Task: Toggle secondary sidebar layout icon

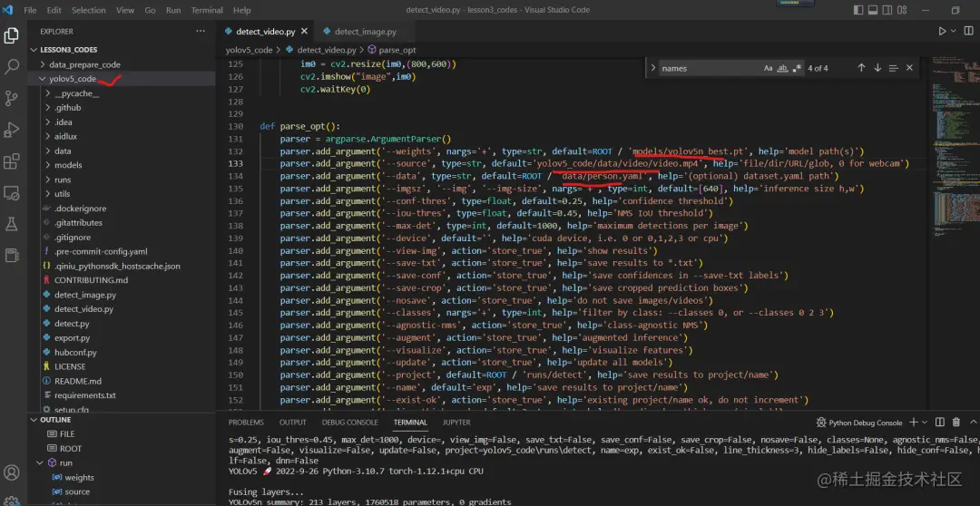Action: [x=888, y=10]
